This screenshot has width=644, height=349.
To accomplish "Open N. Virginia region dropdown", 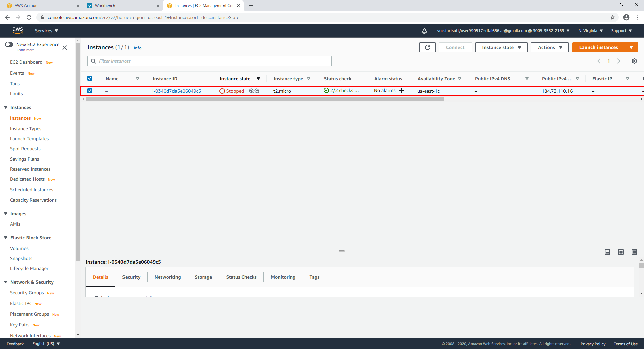I will coord(590,31).
